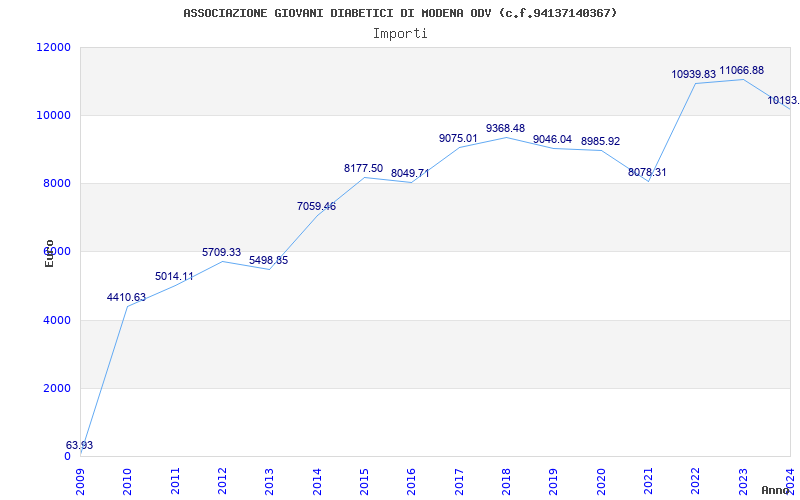The width and height of the screenshot is (800, 500).
Task: Click x-axis year label 2009
Action: coord(80,481)
